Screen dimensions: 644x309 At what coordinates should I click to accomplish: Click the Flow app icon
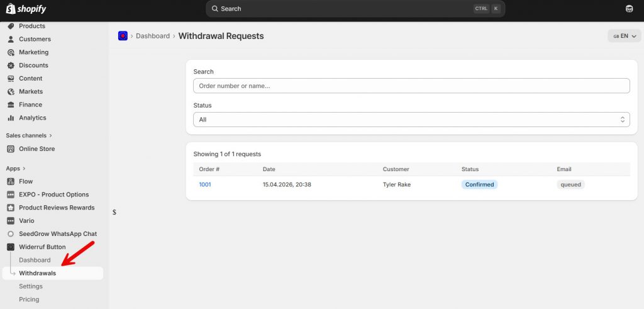[11, 181]
